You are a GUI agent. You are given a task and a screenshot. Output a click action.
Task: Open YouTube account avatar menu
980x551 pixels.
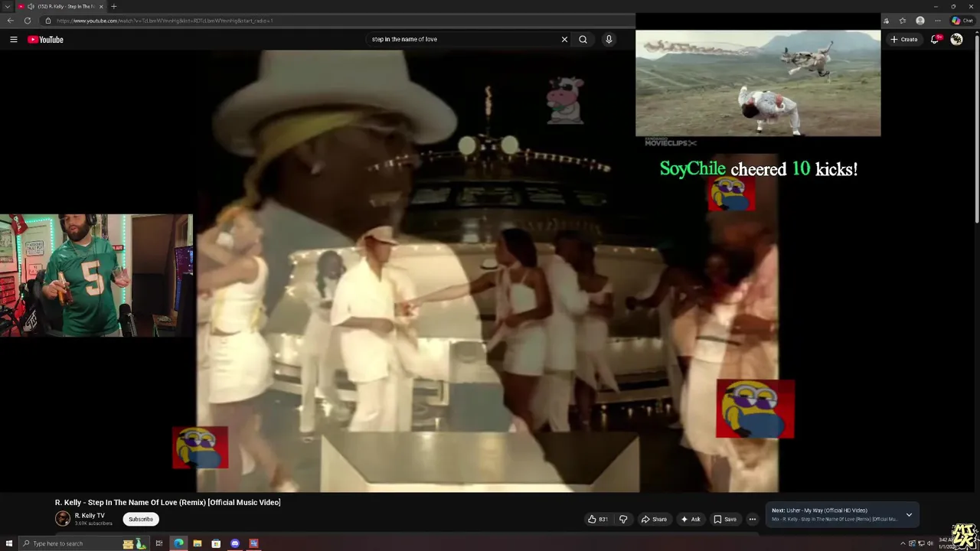pyautogui.click(x=956, y=39)
